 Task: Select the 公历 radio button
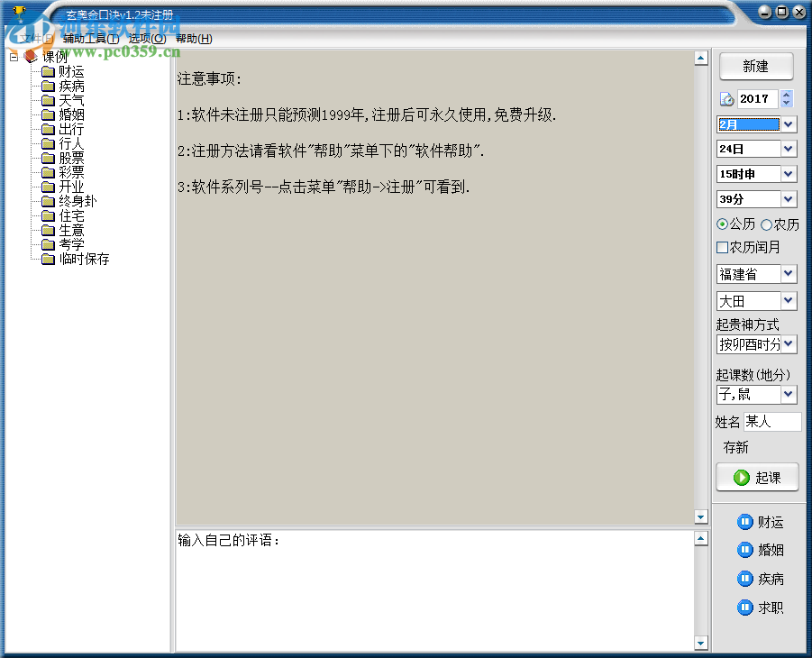click(721, 224)
